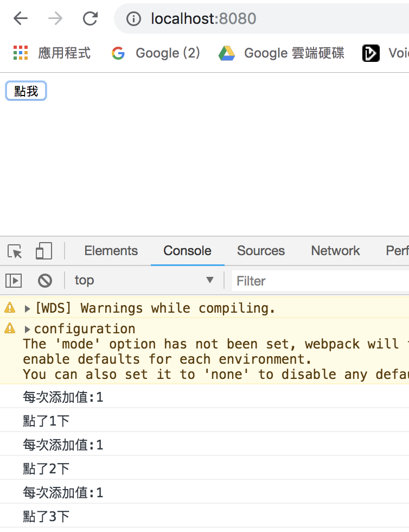Click the Google Drive triangle icon
409x532 pixels.
coord(227,53)
